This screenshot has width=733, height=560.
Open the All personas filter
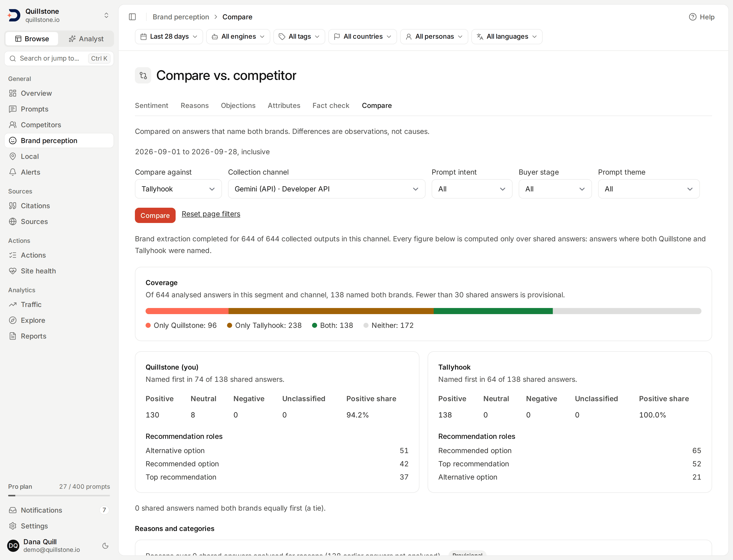pyautogui.click(x=434, y=36)
